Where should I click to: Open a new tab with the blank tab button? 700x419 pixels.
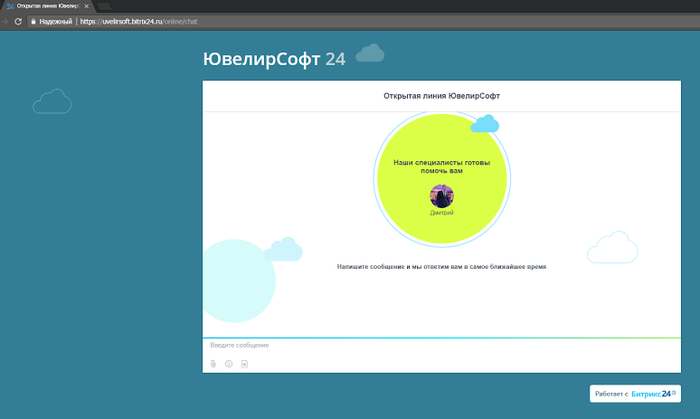104,6
